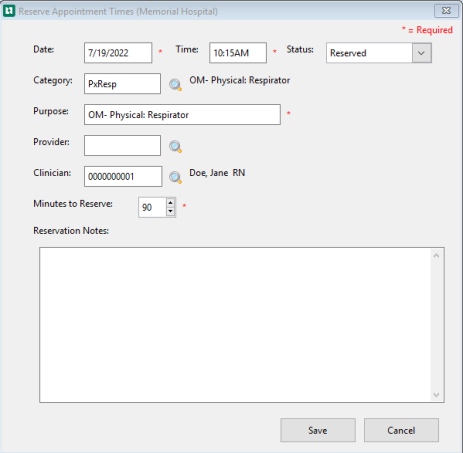Screen dimensions: 463x453
Task: Click the Clinician ID field 0000000001
Action: [x=123, y=176]
